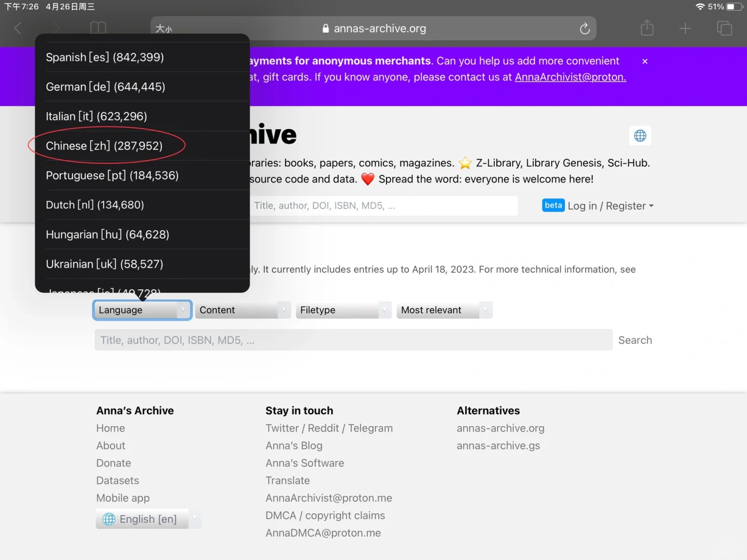Open the Twitter link
The height and width of the screenshot is (560, 747).
coord(282,428)
